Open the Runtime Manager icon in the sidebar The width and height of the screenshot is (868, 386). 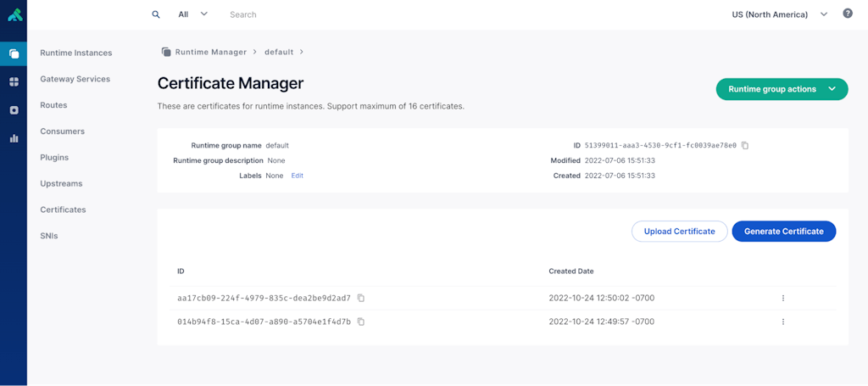pyautogui.click(x=14, y=53)
